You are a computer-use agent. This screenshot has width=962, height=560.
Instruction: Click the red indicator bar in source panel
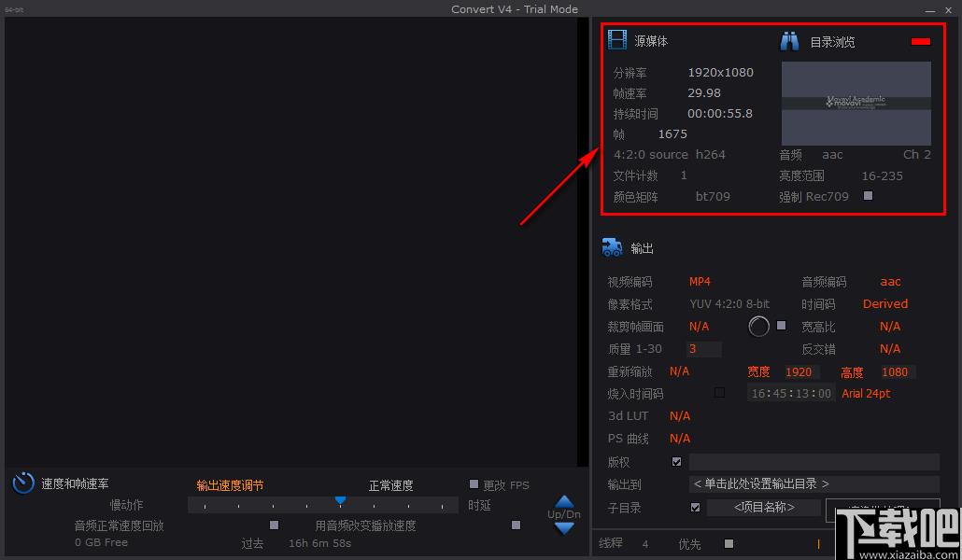click(x=920, y=41)
